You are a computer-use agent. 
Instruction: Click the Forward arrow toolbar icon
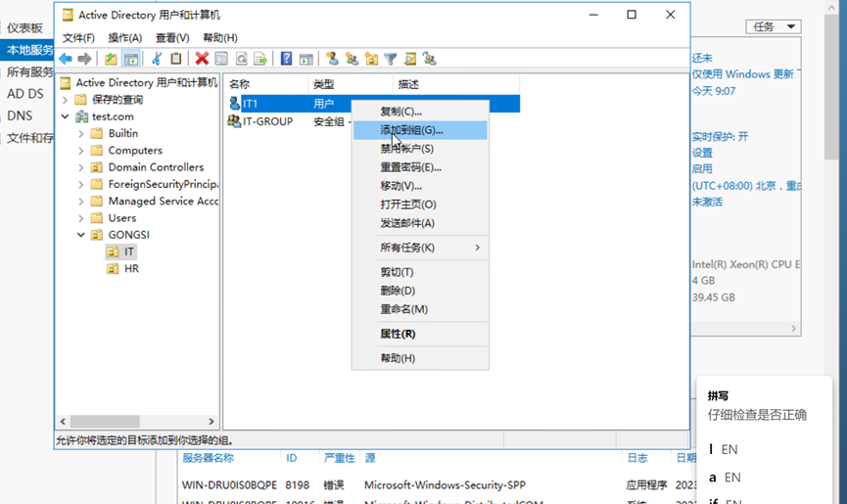point(84,59)
